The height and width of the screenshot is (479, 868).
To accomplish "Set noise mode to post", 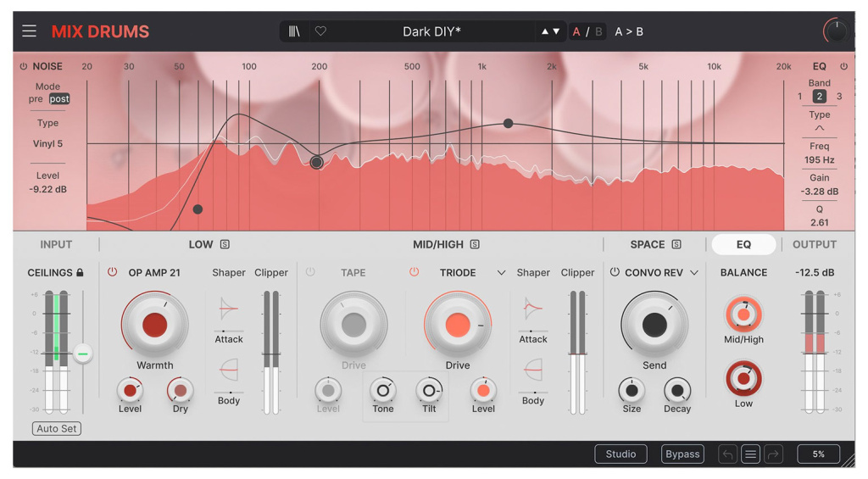I will [x=59, y=98].
